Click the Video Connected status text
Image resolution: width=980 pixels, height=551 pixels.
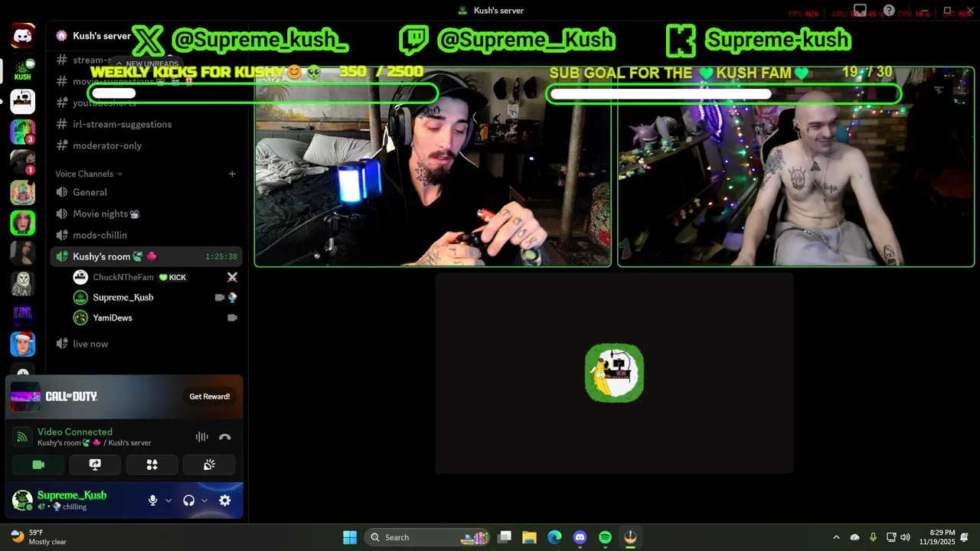pos(75,432)
